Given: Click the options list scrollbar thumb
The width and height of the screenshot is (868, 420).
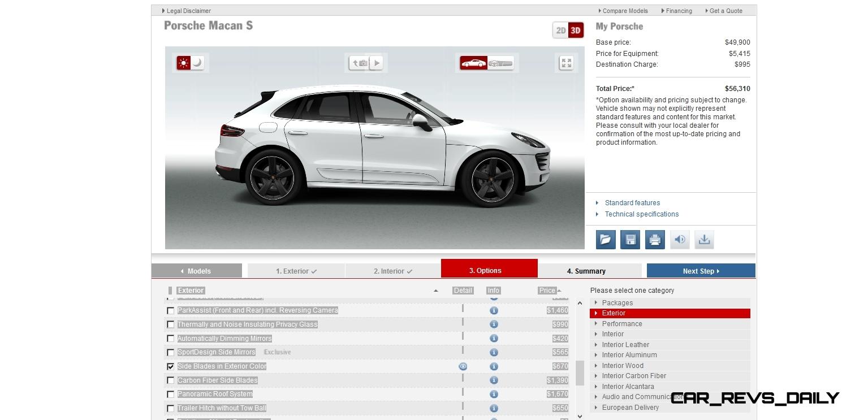Looking at the screenshot, I should 580,373.
